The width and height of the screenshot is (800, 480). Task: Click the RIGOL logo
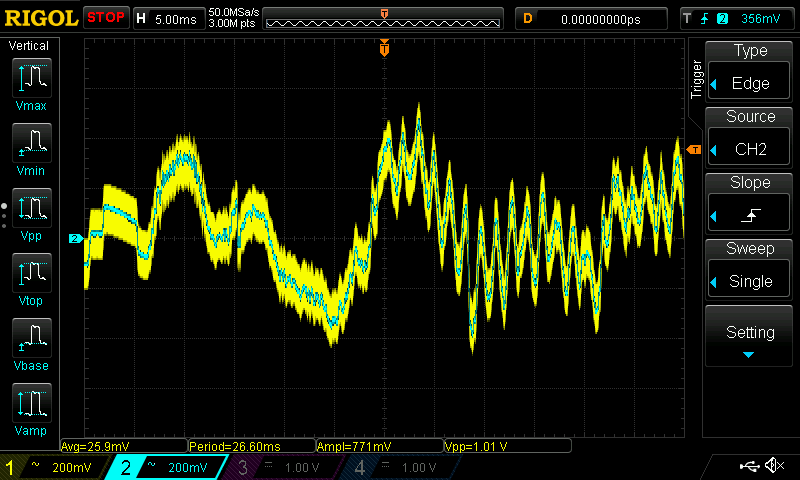[x=41, y=18]
